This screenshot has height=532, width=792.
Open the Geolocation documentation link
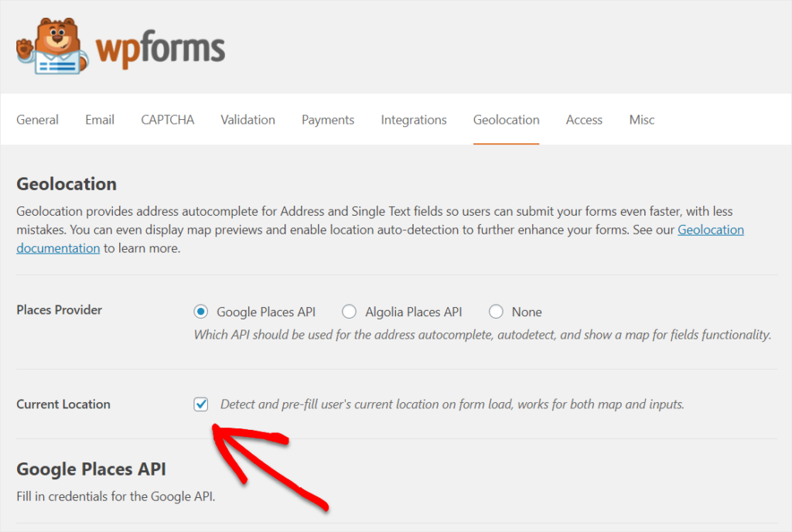pos(710,230)
